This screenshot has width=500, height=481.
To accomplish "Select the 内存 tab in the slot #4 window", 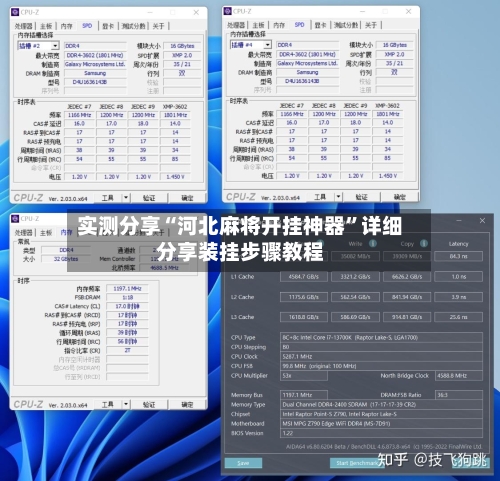I will (x=279, y=25).
